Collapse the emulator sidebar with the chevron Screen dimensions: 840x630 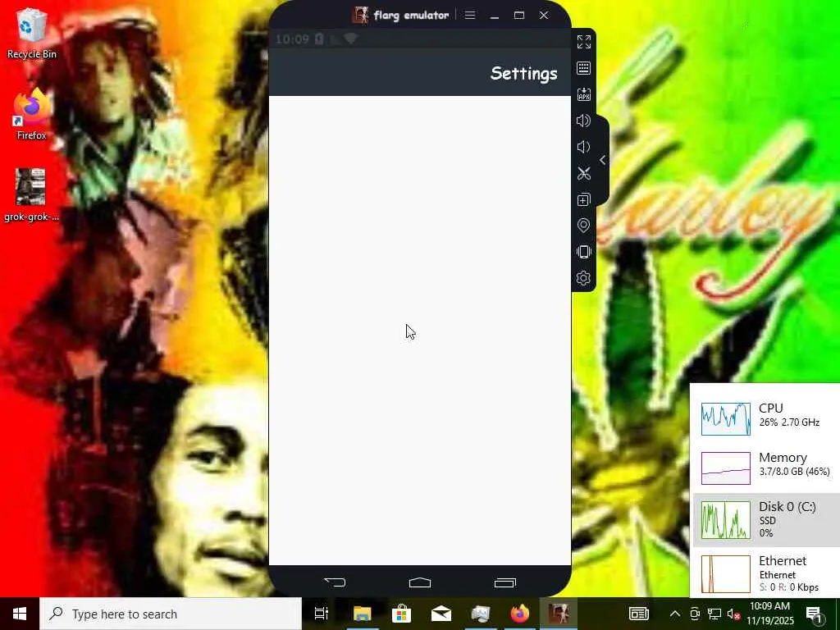[x=603, y=160]
